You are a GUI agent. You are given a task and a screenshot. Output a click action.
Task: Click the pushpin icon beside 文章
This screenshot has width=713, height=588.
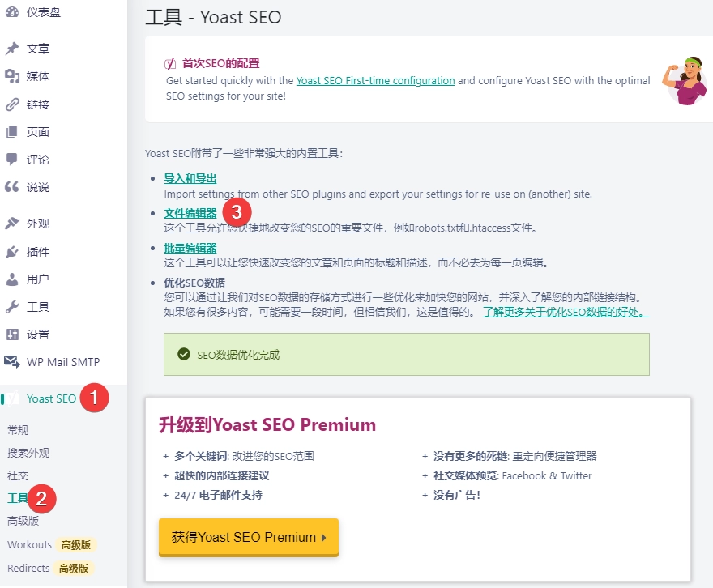[12, 48]
